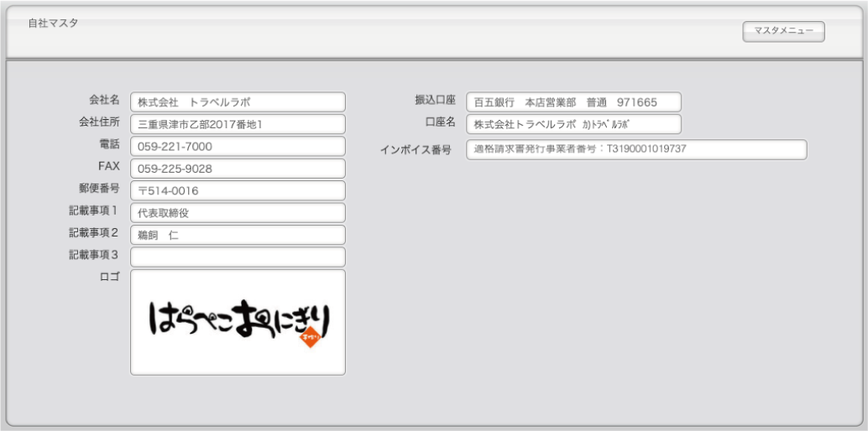Click the マスタメニュー button
868x431 pixels.
point(783,31)
